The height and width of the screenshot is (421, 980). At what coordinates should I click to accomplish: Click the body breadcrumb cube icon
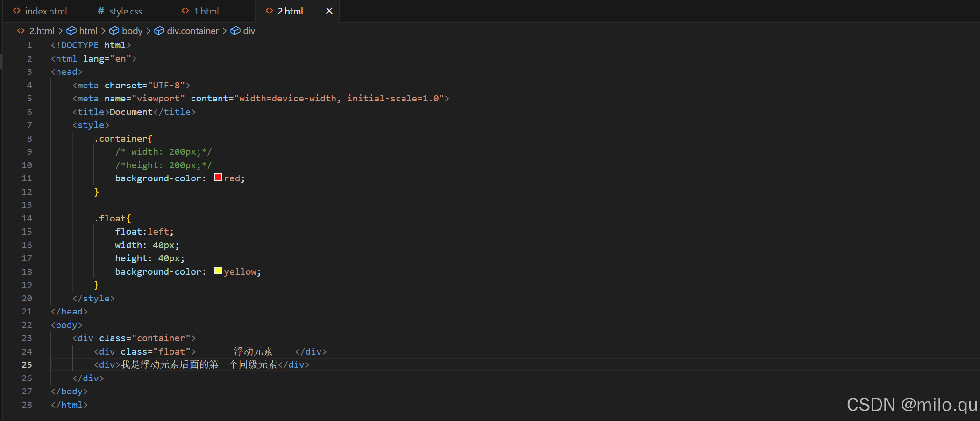(114, 31)
